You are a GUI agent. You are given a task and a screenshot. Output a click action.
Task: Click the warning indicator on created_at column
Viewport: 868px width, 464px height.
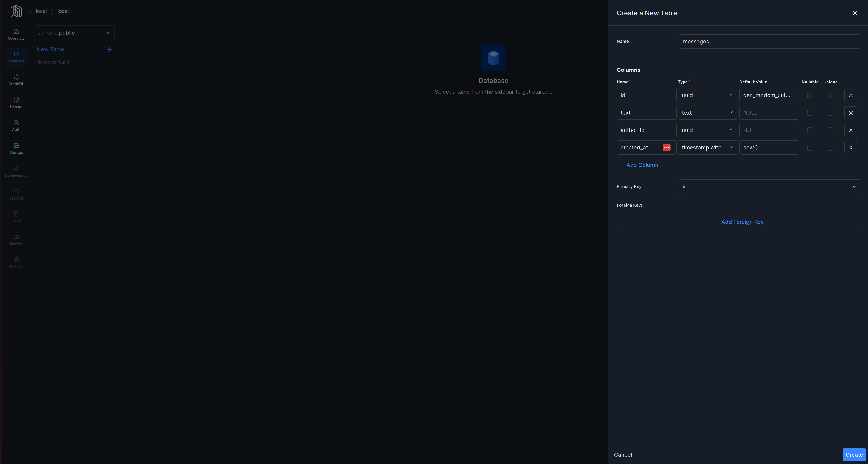tap(667, 147)
